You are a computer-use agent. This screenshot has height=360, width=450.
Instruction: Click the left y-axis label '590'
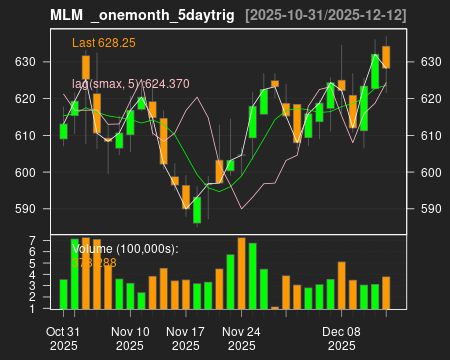25,209
